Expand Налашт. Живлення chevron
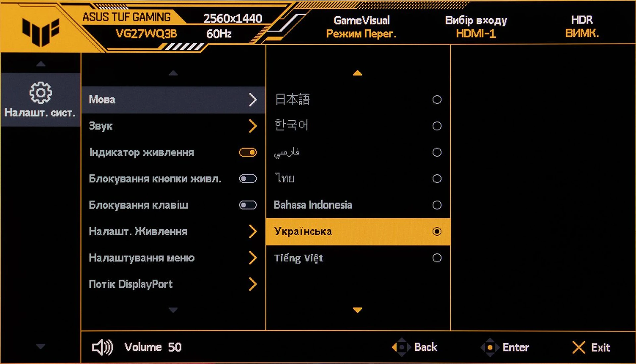Image resolution: width=636 pixels, height=364 pixels. pos(253,231)
